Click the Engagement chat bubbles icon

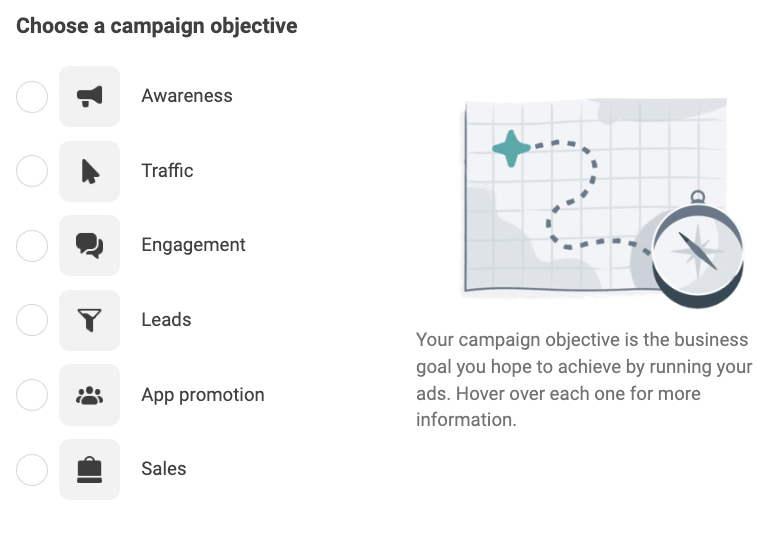[x=89, y=245]
